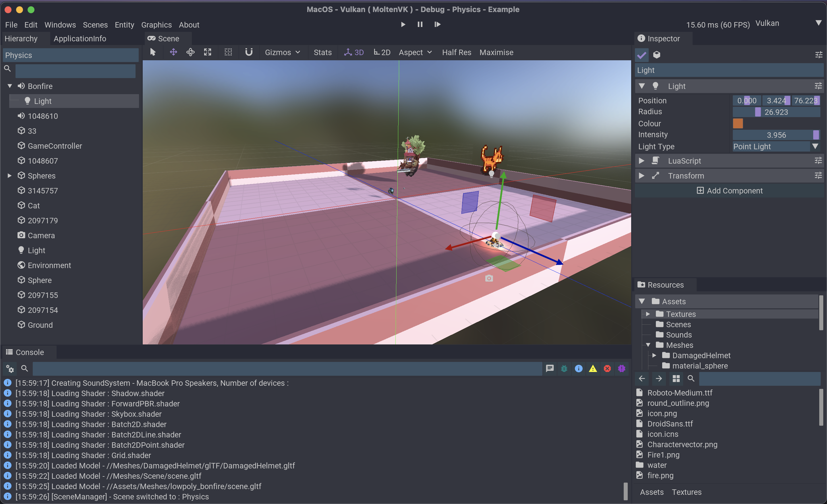Click Add Component button
The image size is (827, 504).
[x=730, y=191]
